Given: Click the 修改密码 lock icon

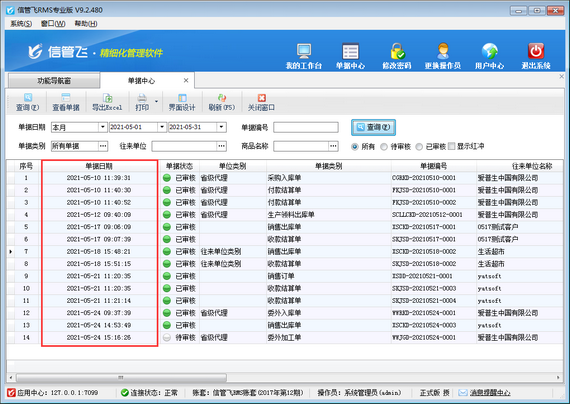Looking at the screenshot, I should tap(397, 51).
